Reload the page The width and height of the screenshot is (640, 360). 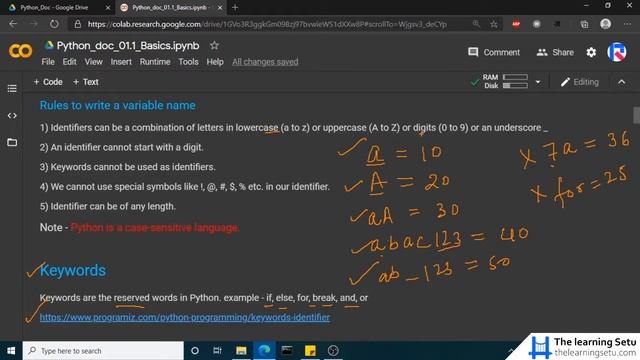tap(54, 24)
